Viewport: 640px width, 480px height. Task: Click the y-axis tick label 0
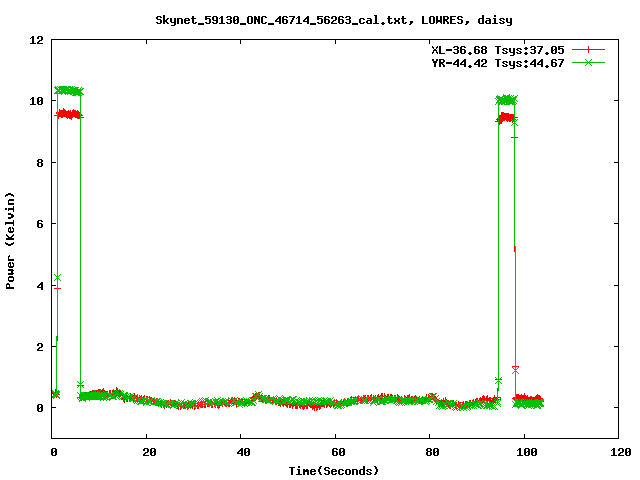coord(40,408)
